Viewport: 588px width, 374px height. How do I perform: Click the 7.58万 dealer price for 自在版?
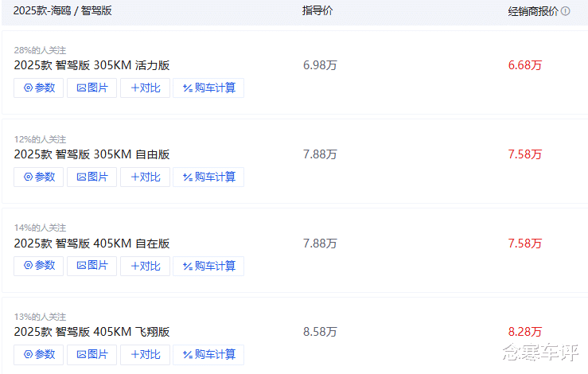click(525, 243)
